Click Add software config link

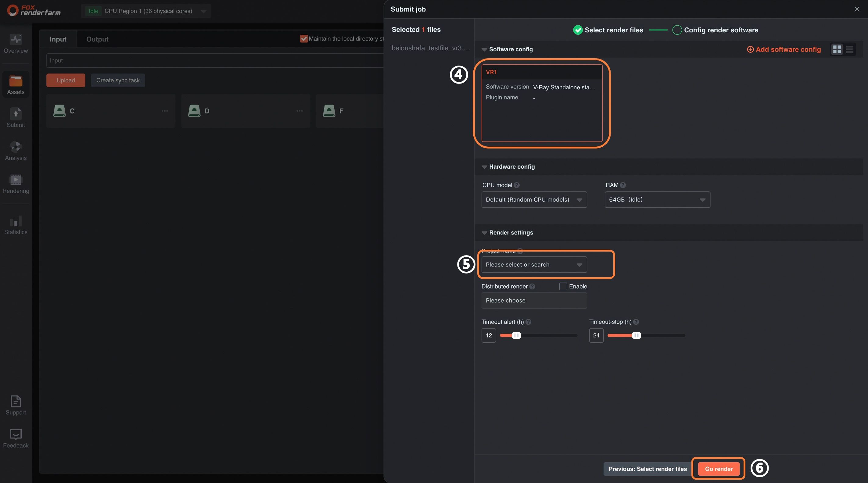[x=784, y=49]
